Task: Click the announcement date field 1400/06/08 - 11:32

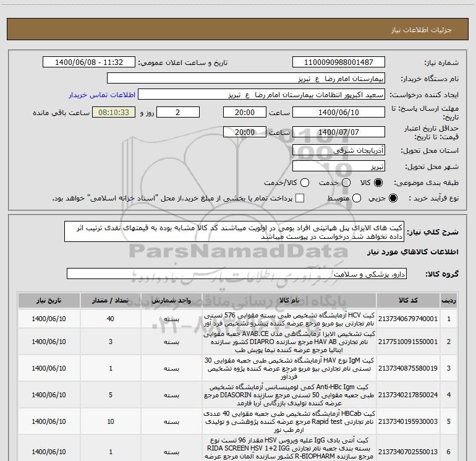Action: 89,62
